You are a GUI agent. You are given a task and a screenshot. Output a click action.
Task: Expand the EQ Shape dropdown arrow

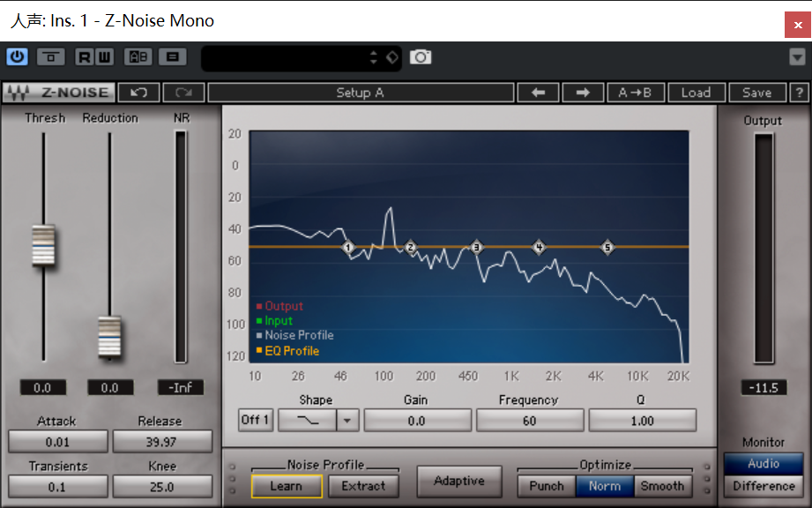point(347,420)
